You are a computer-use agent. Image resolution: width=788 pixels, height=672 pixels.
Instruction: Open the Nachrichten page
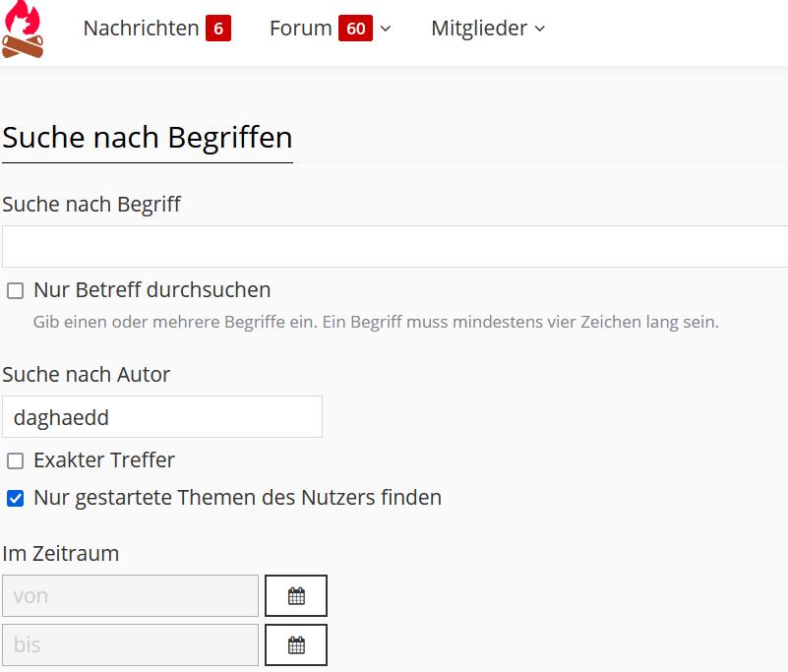(x=141, y=29)
